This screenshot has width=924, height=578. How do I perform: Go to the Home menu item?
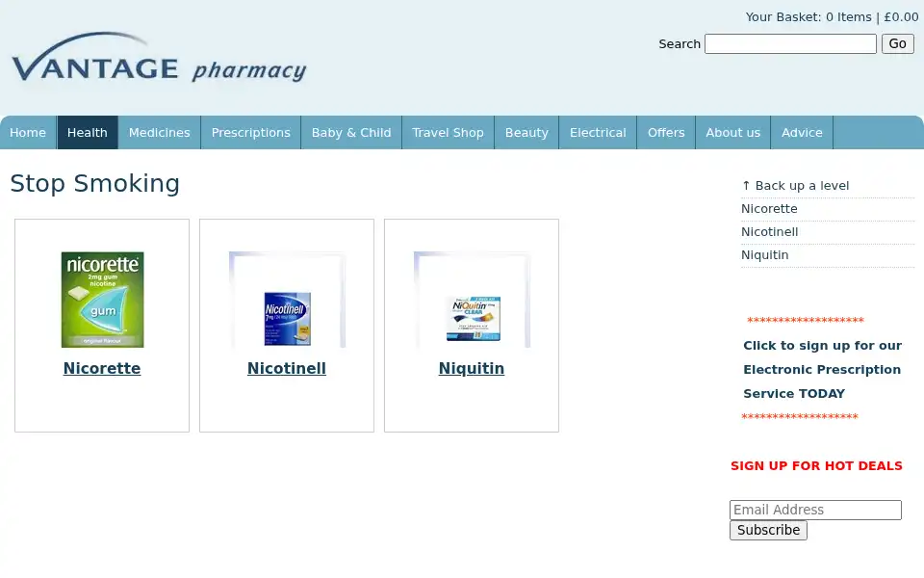pos(28,133)
